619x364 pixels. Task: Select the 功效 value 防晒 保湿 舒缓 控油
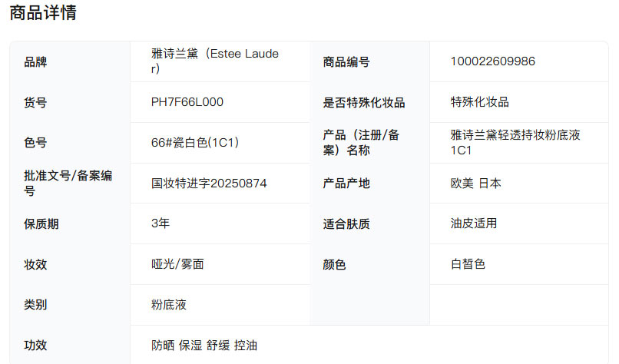[x=204, y=346]
